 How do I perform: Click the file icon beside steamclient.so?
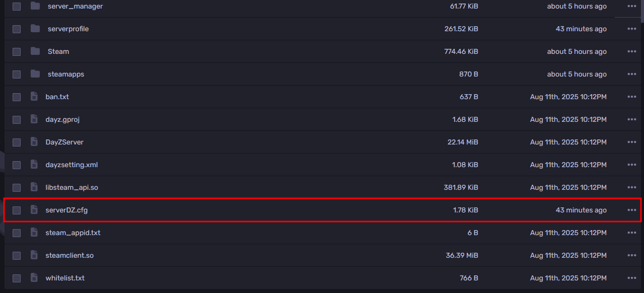[x=34, y=255]
